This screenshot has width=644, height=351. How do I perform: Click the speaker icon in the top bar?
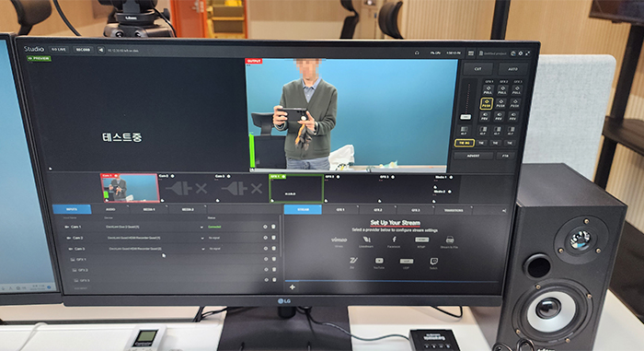pyautogui.click(x=100, y=50)
